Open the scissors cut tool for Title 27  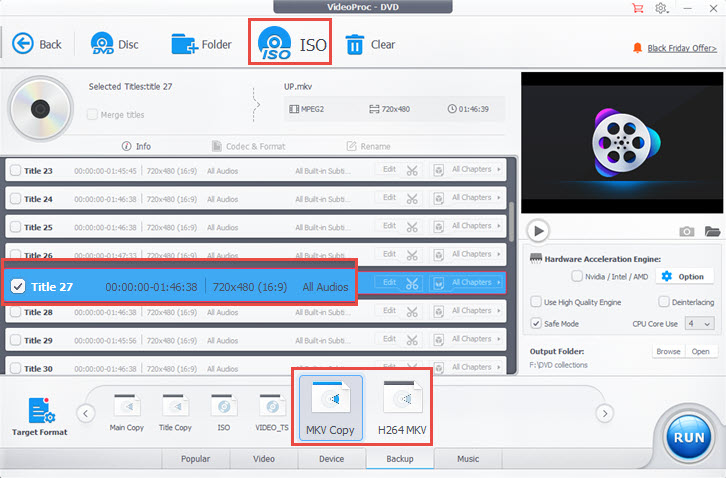(412, 283)
